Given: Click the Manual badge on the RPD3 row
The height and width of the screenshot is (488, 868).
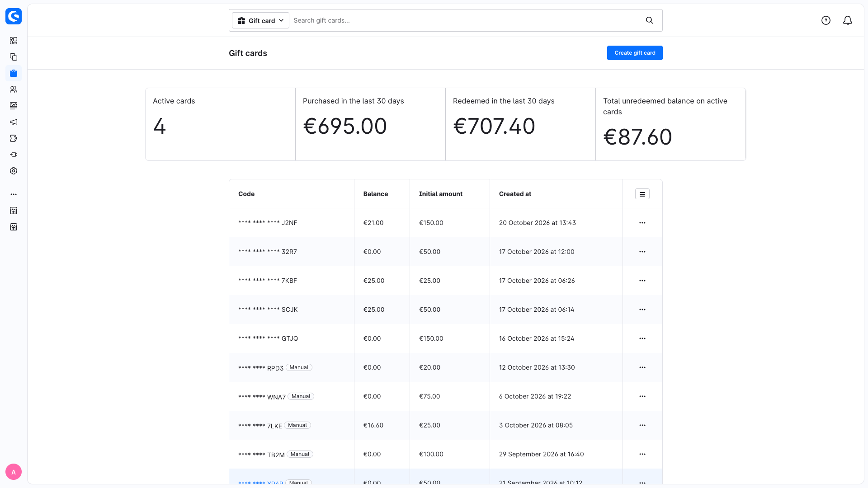Looking at the screenshot, I should 299,367.
